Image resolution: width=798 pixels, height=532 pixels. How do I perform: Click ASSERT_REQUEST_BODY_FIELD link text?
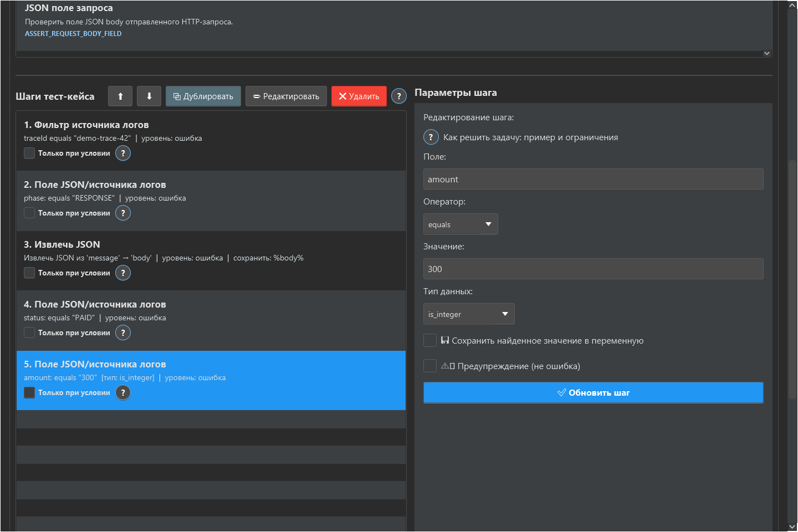pyautogui.click(x=73, y=34)
